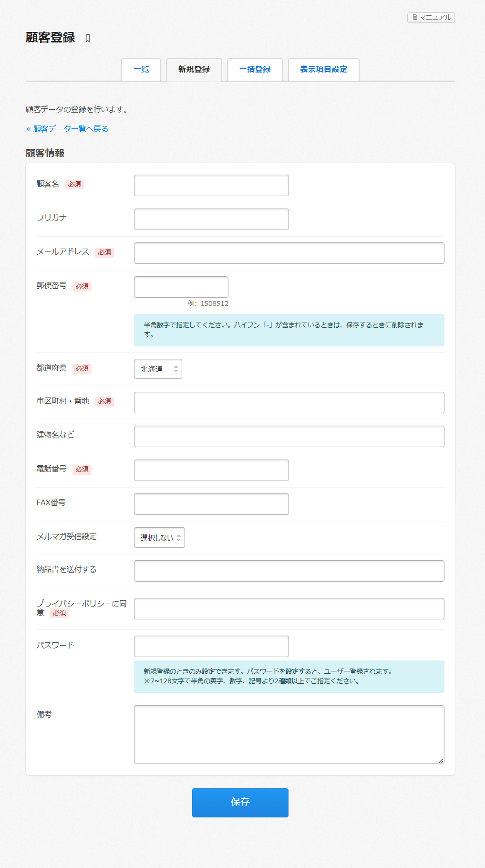Focus the フリガナ text field
This screenshot has height=868, width=485.
pyautogui.click(x=211, y=220)
